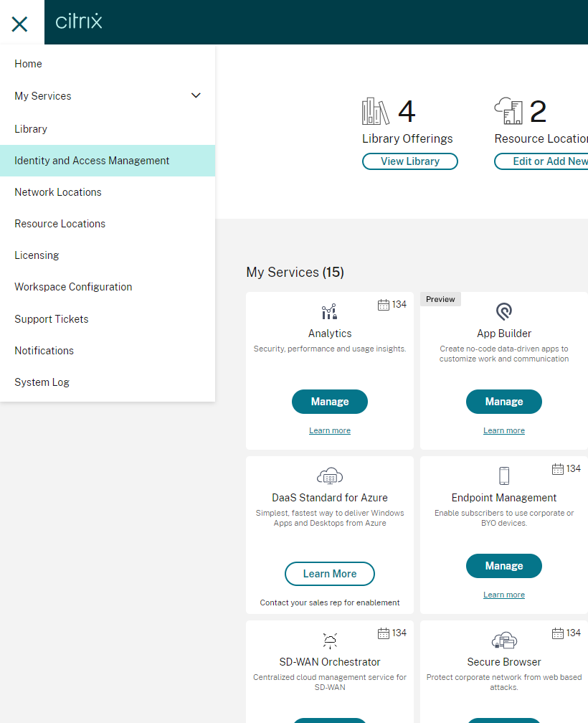The height and width of the screenshot is (723, 588).
Task: Click the Secure Browser cloud icon
Action: [x=504, y=641]
